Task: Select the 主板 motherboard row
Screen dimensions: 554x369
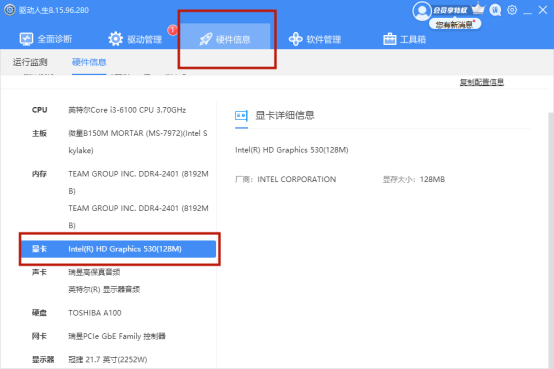Action: [118, 142]
